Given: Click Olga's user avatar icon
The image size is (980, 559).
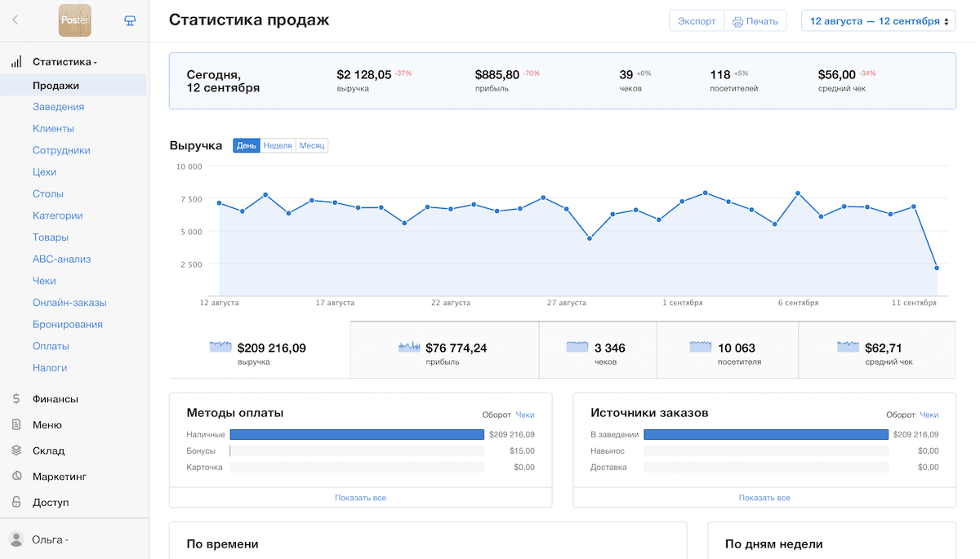Looking at the screenshot, I should click(x=16, y=539).
